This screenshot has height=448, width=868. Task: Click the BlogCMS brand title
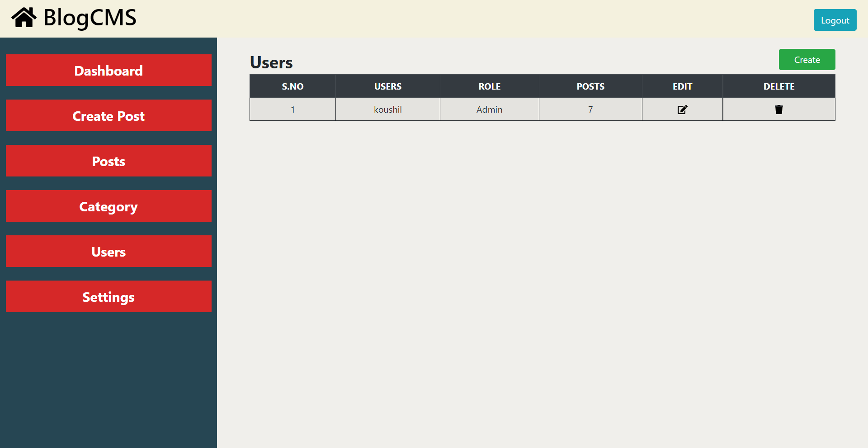click(x=90, y=18)
